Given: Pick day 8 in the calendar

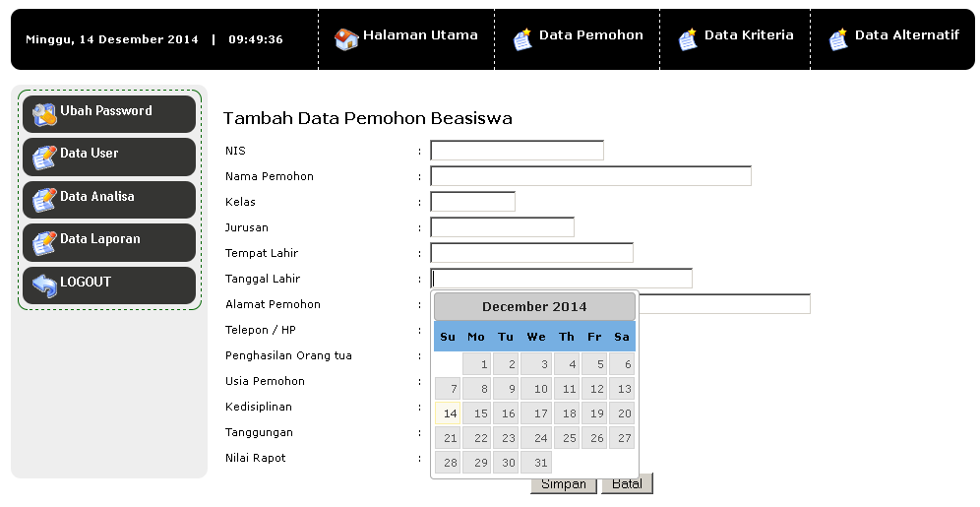Looking at the screenshot, I should pyautogui.click(x=477, y=389).
